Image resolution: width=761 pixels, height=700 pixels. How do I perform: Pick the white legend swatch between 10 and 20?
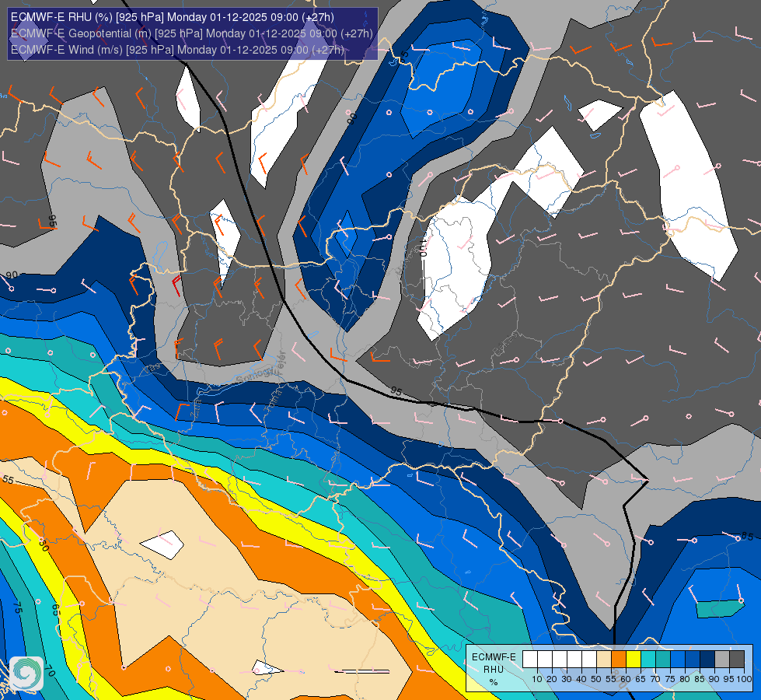(545, 660)
